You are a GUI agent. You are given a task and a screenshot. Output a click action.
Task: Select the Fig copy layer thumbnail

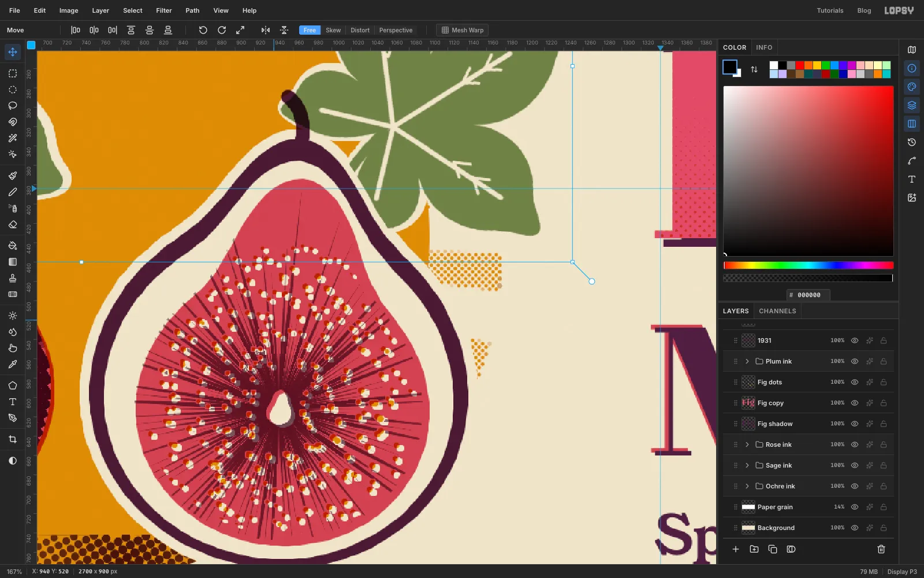748,403
